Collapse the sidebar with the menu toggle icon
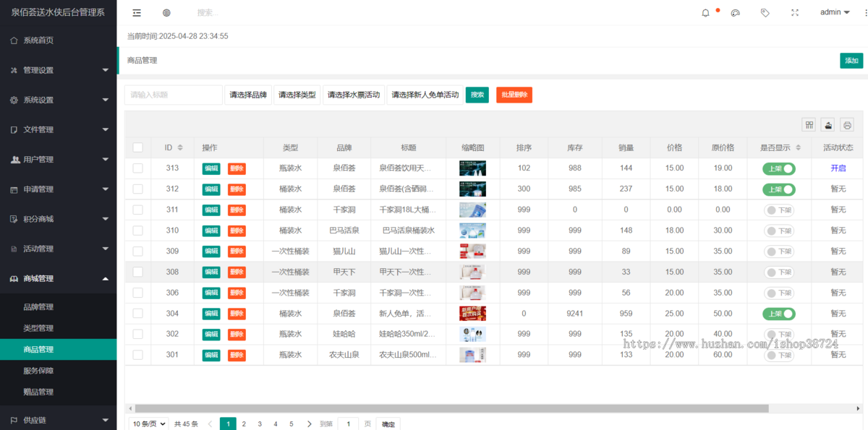 [137, 12]
